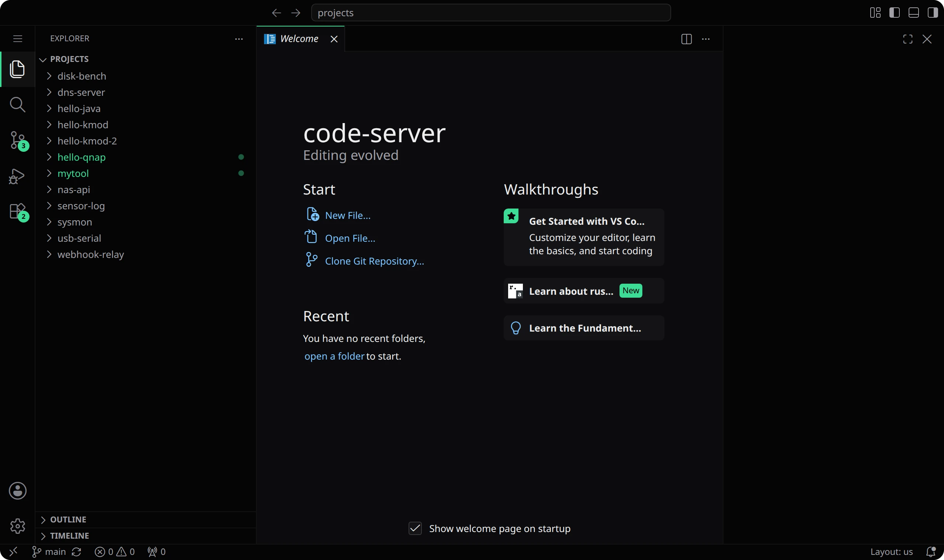944x560 pixels.
Task: Open Learn about rust walkthrough
Action: pyautogui.click(x=584, y=291)
